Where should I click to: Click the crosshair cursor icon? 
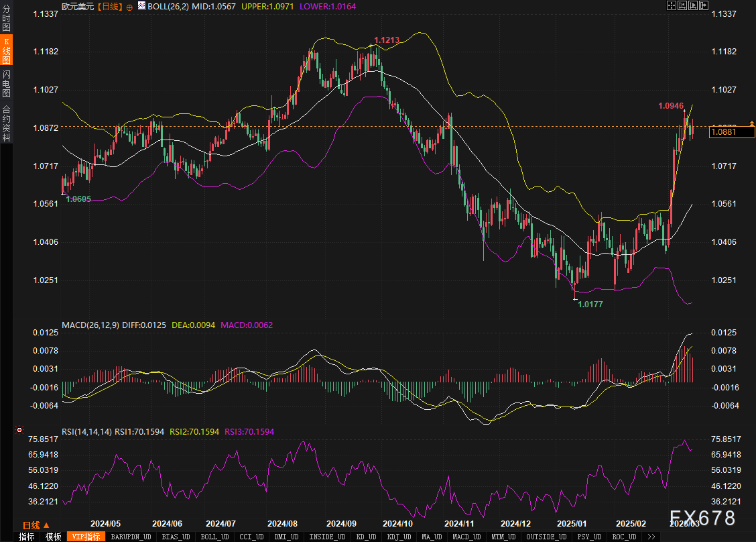pos(672,5)
